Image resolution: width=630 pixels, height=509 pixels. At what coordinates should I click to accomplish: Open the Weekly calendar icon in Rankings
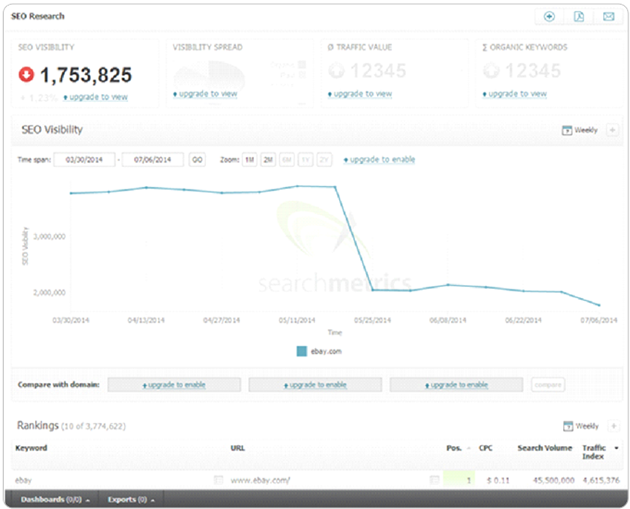pos(568,426)
